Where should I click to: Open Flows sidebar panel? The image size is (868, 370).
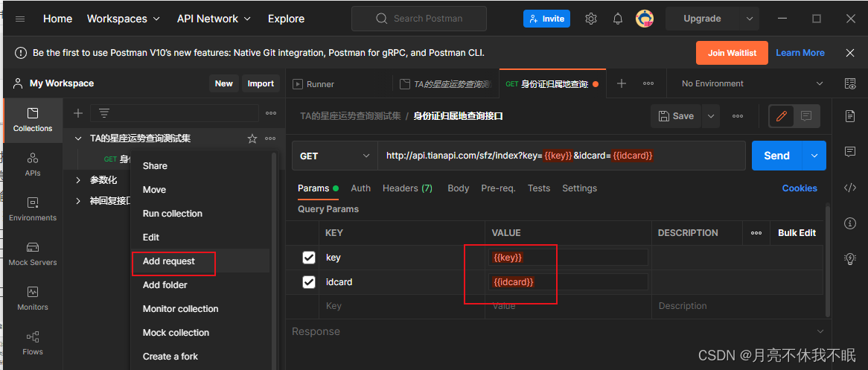point(33,343)
